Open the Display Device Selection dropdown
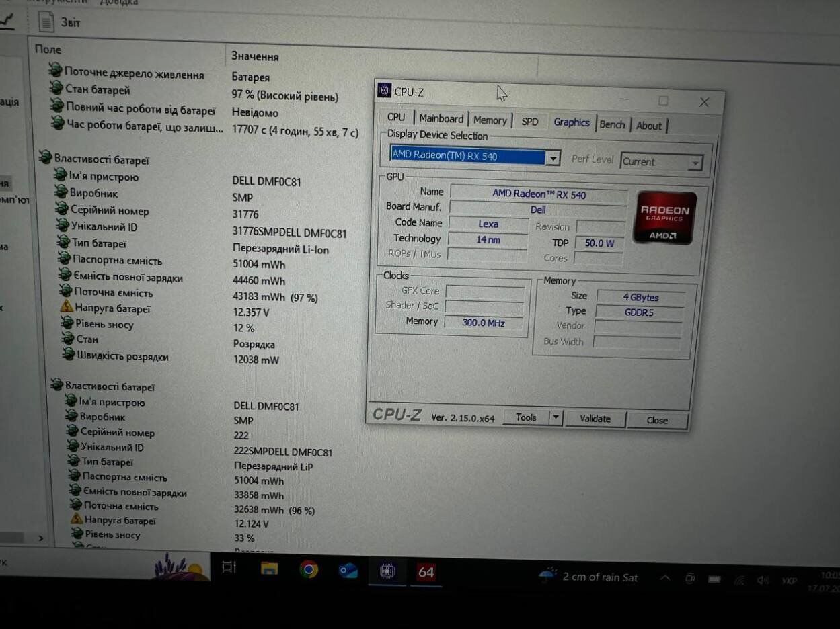Viewport: 840px width, 629px height. pos(553,158)
